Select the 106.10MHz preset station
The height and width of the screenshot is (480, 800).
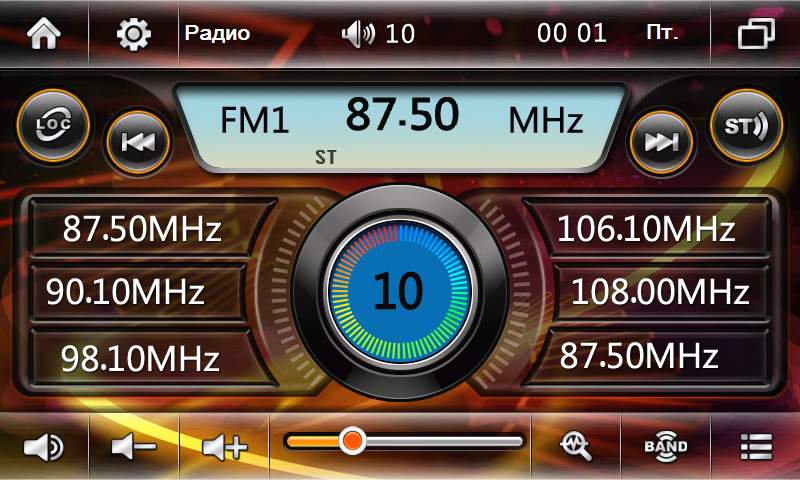click(x=645, y=229)
